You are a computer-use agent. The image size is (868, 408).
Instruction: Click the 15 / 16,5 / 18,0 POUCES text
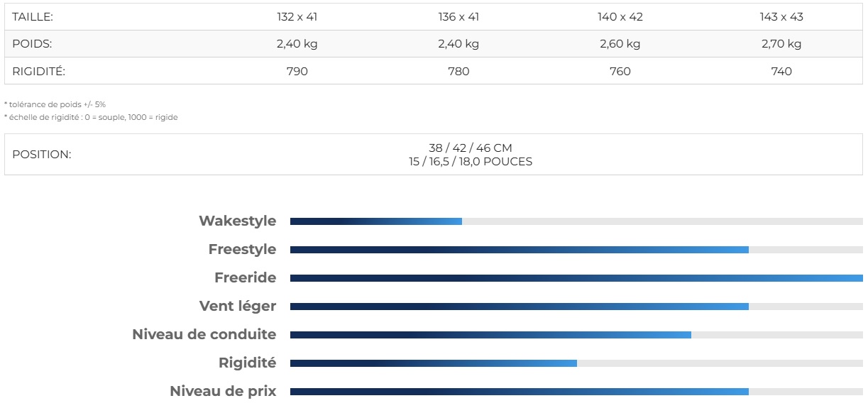[x=471, y=161]
